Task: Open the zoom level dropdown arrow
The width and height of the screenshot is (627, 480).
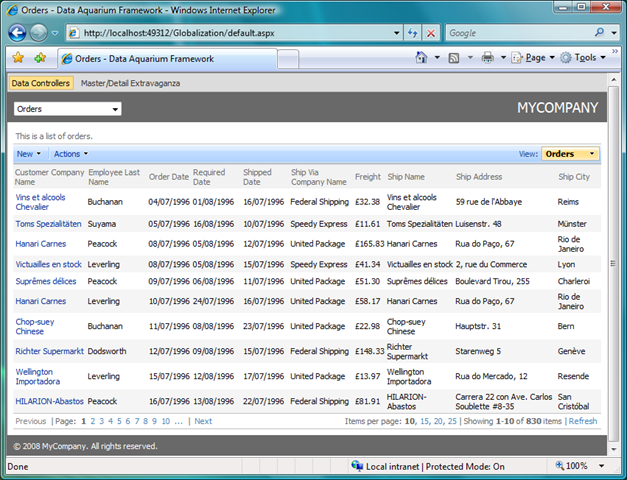Action: [601, 466]
